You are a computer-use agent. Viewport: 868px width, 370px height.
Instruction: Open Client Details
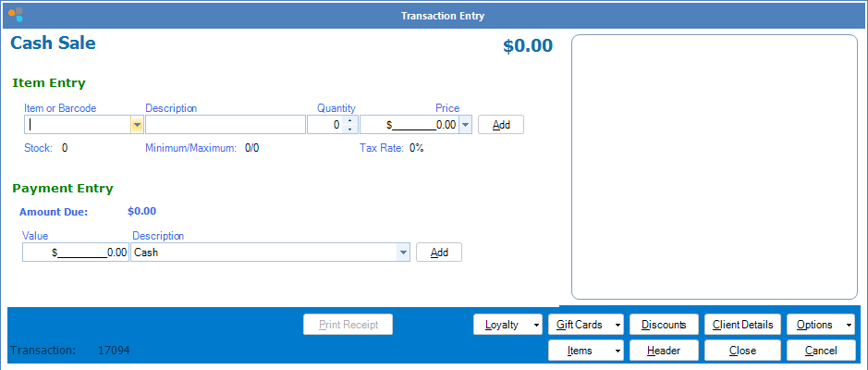[743, 325]
